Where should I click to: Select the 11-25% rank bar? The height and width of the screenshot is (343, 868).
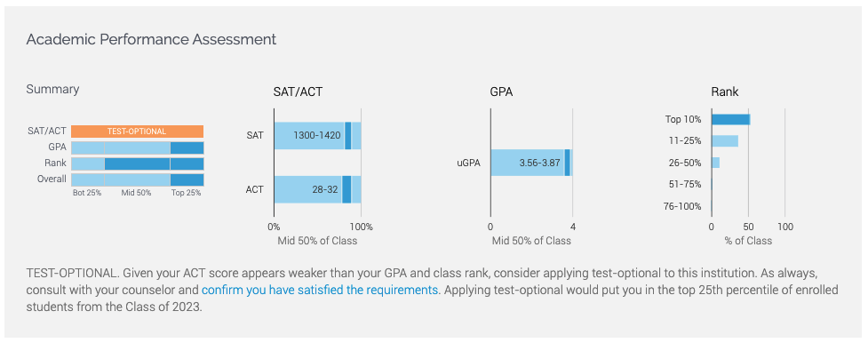pyautogui.click(x=725, y=141)
